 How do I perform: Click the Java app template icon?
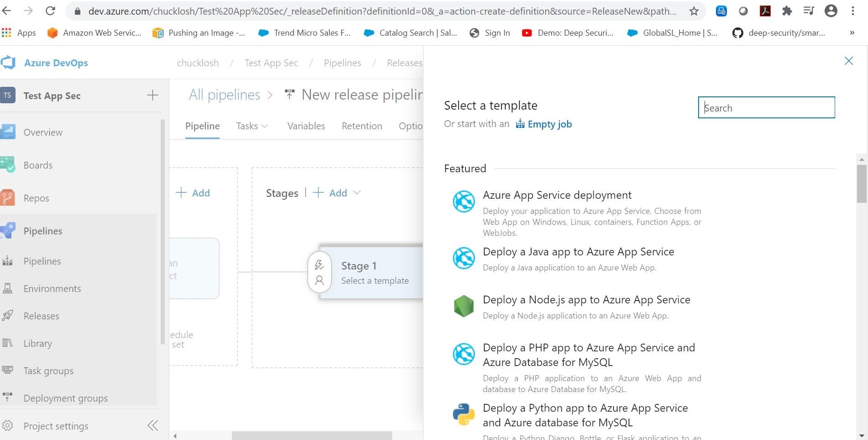click(x=463, y=258)
